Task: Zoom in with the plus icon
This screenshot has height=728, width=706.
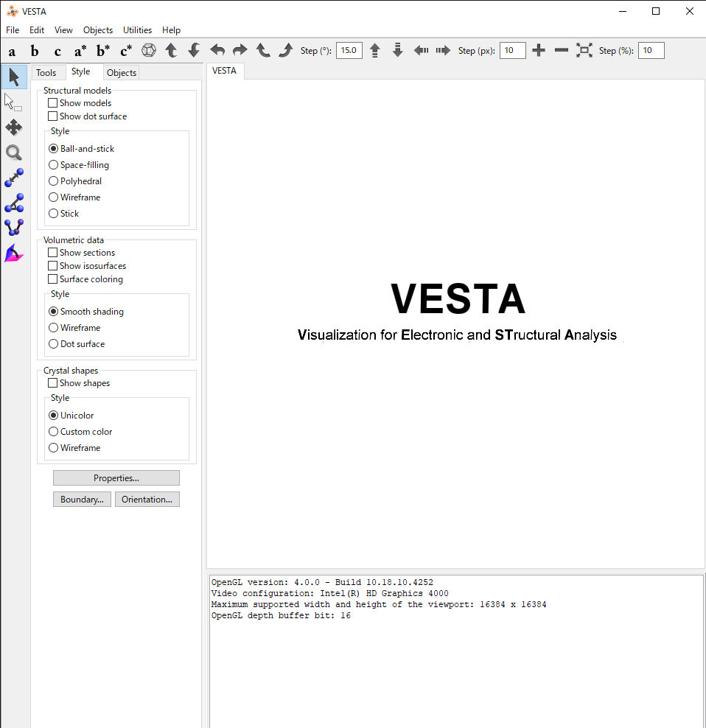Action: coord(539,50)
